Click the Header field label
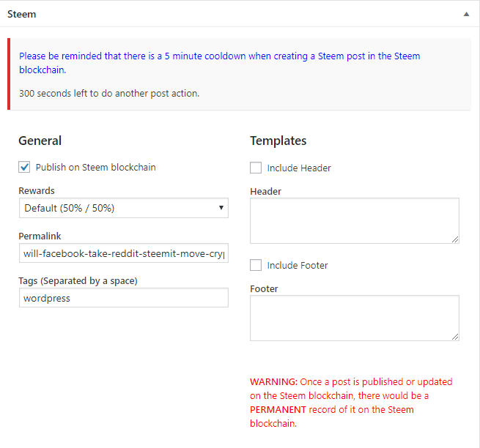The width and height of the screenshot is (480, 448). 266,192
